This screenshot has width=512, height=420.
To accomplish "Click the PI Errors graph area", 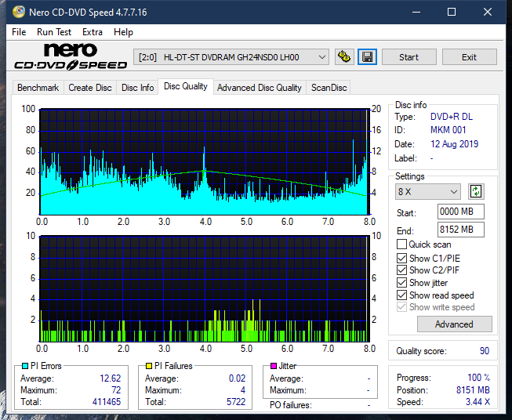I will click(205, 162).
